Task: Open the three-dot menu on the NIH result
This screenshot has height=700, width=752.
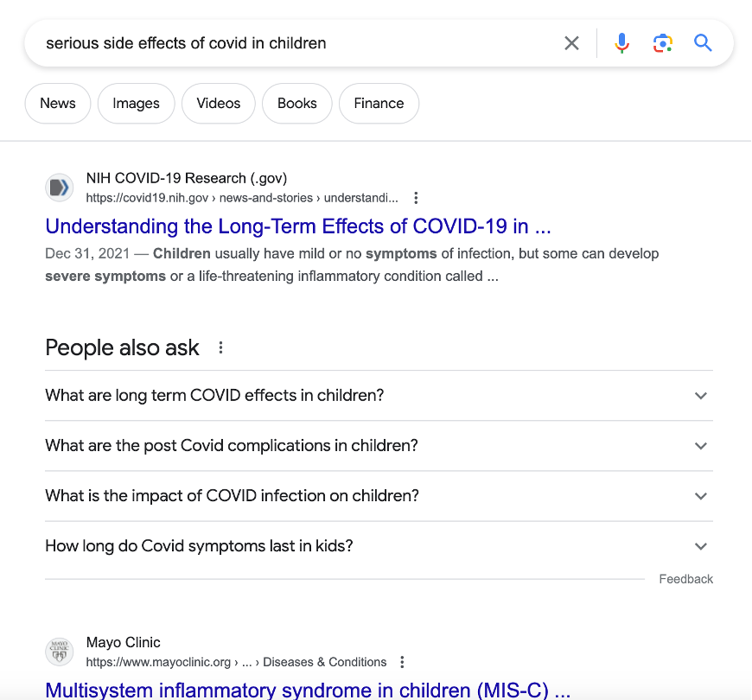Action: pyautogui.click(x=416, y=197)
